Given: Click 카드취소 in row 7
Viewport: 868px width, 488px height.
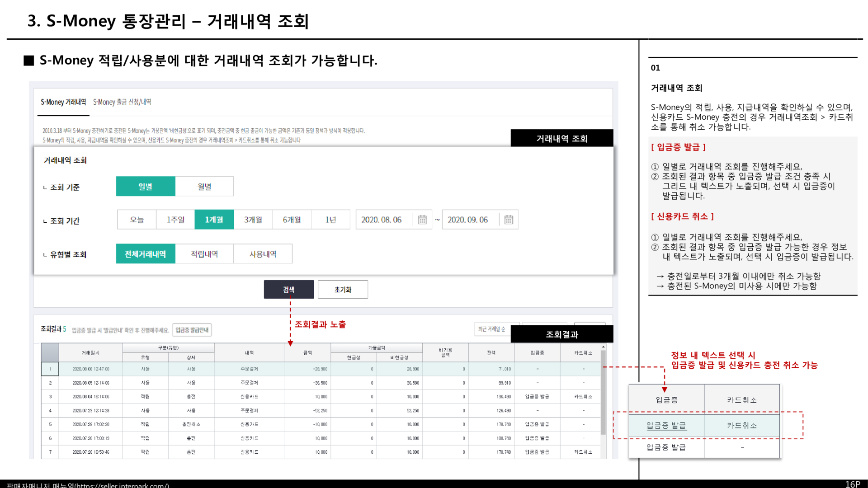Looking at the screenshot, I should 583,452.
